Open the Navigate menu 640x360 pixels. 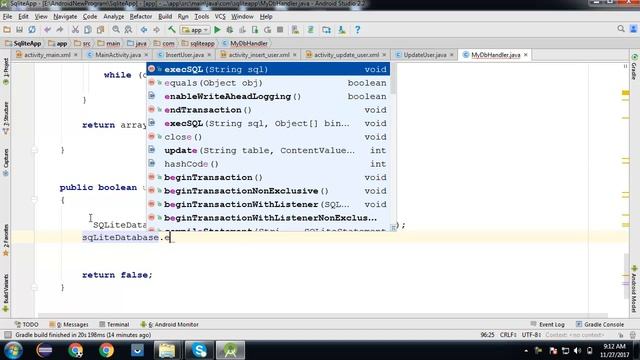pos(65,16)
